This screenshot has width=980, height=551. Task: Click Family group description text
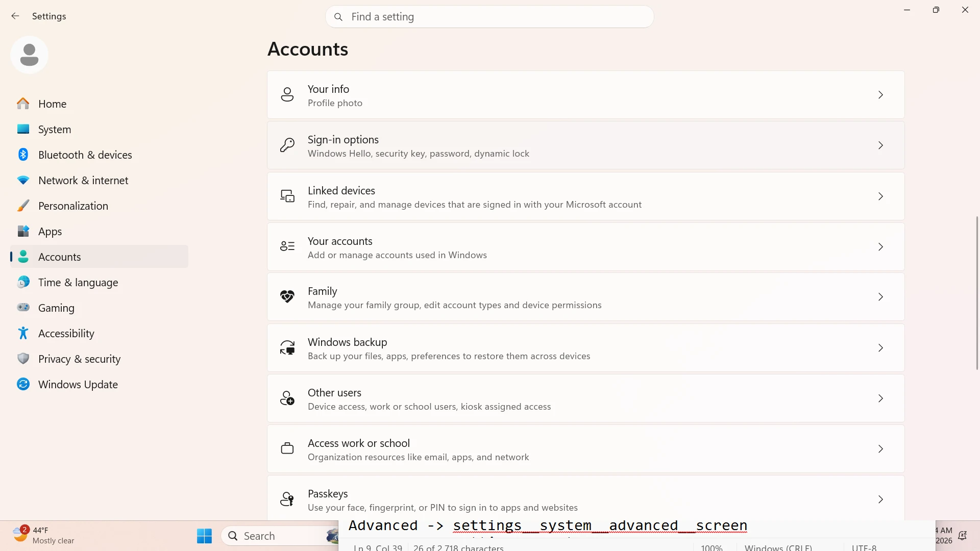454,305
